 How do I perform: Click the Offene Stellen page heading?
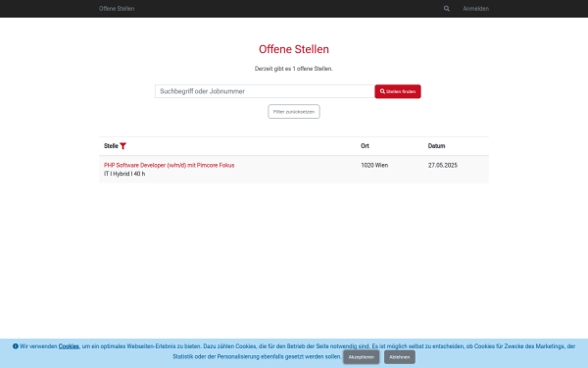pos(294,49)
